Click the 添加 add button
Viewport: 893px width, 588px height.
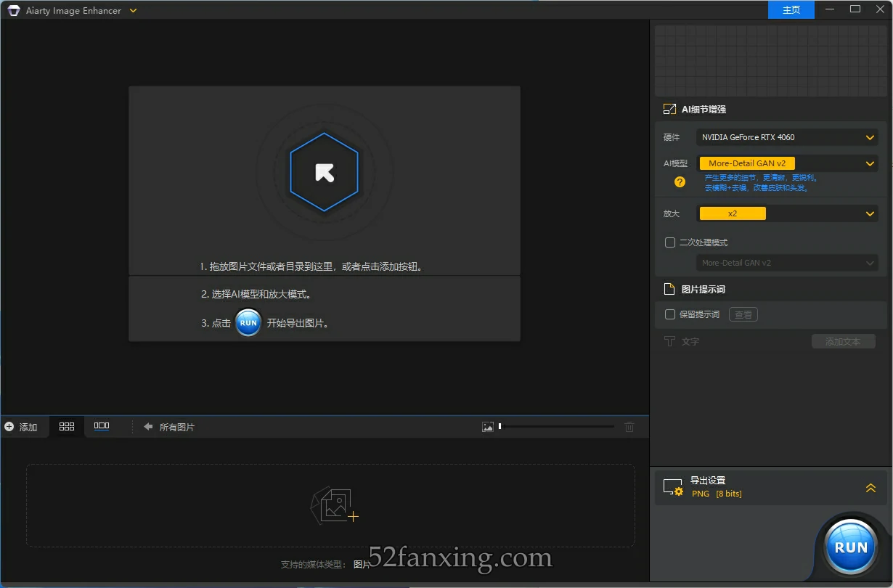coord(20,427)
